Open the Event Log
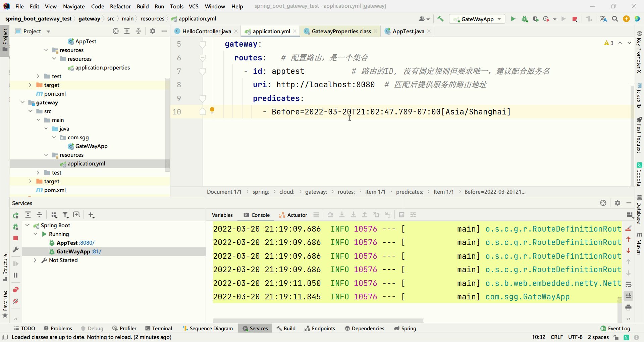 [x=615, y=329]
